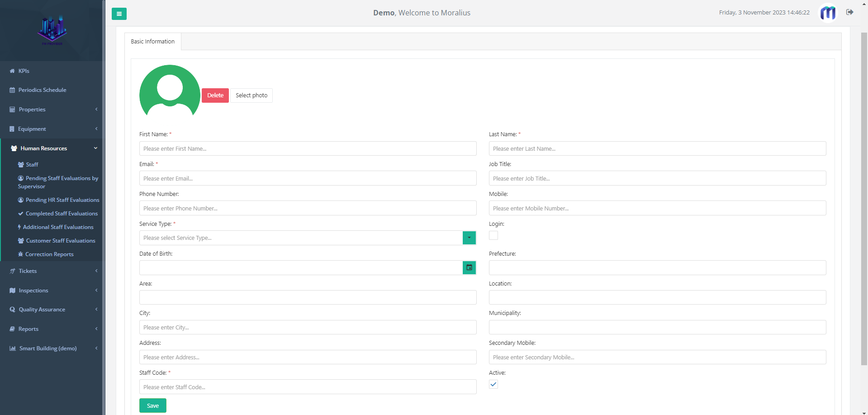Expand the Reports menu chevron
Viewport: 868px width, 415px height.
96,329
